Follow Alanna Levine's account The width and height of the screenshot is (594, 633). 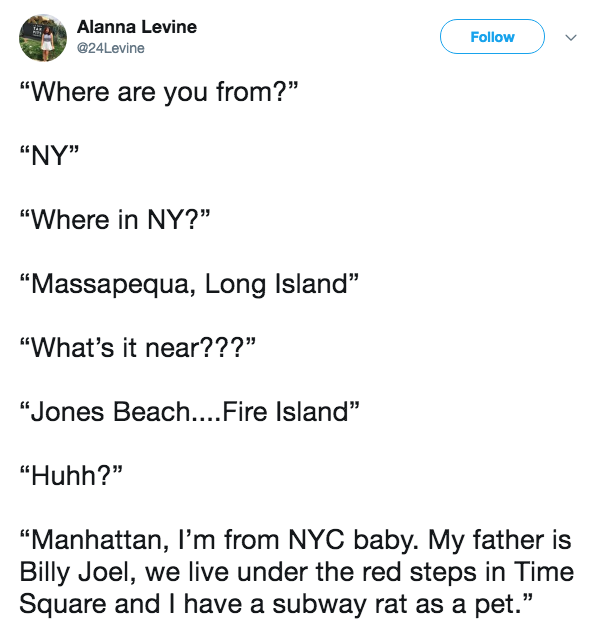(492, 37)
